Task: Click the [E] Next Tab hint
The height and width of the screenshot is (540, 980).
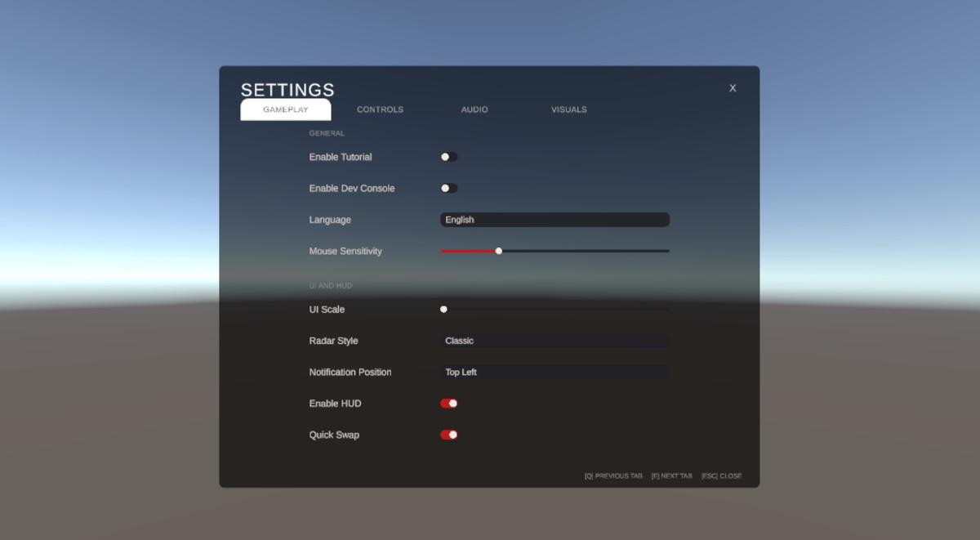Action: pyautogui.click(x=671, y=476)
